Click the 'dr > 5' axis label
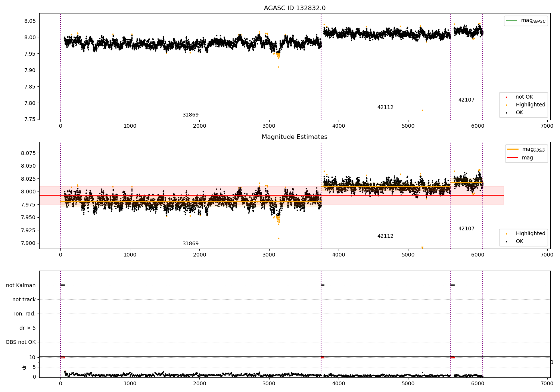The image size is (560, 392). click(x=28, y=328)
